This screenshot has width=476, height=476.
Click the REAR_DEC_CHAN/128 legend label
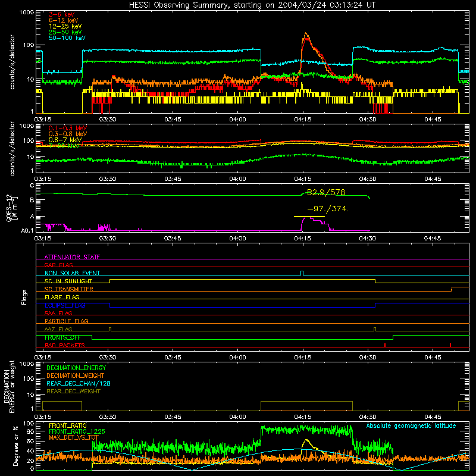pyautogui.click(x=79, y=383)
